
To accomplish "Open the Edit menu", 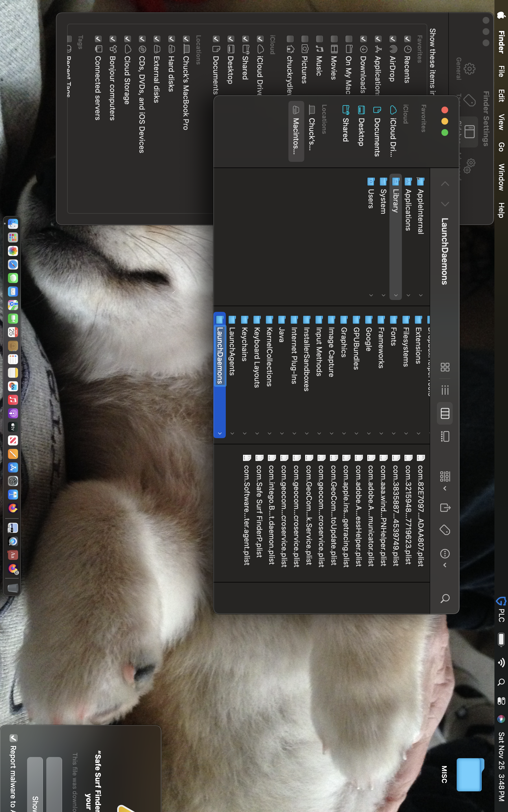I will (x=501, y=96).
